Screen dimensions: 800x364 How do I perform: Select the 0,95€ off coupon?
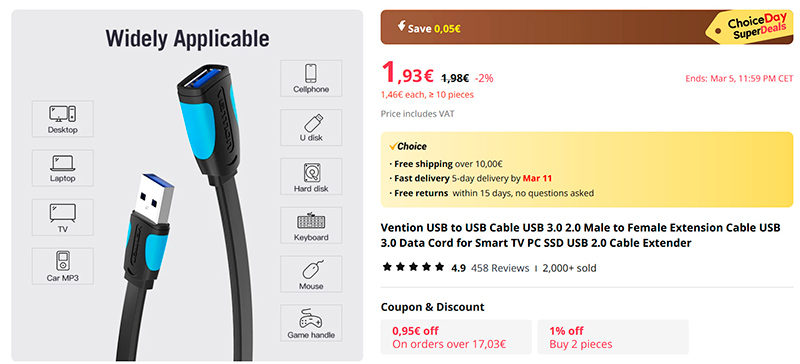(x=456, y=337)
